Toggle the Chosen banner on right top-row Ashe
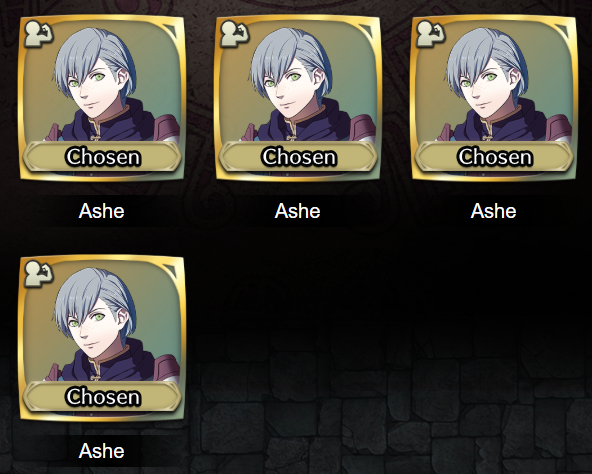592x474 pixels. (x=494, y=157)
